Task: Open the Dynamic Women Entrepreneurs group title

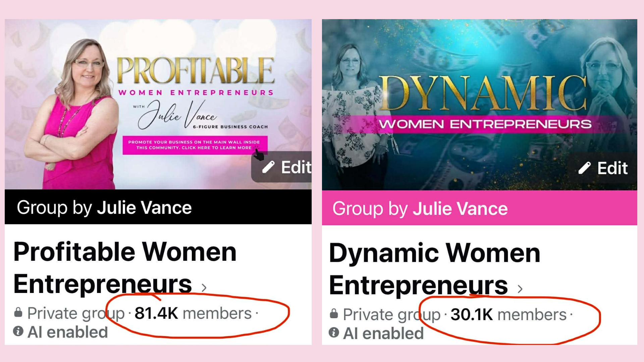Action: pyautogui.click(x=434, y=269)
